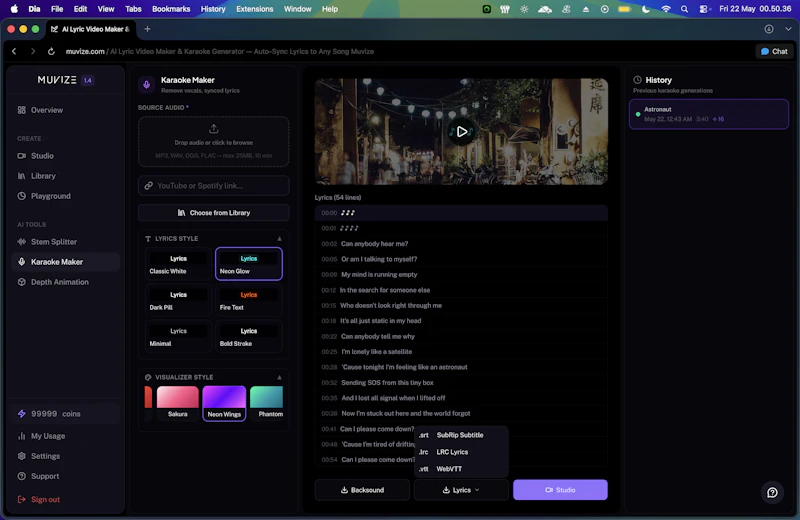Choose LRC Lyrics export option
This screenshot has width=800, height=520.
(x=461, y=452)
